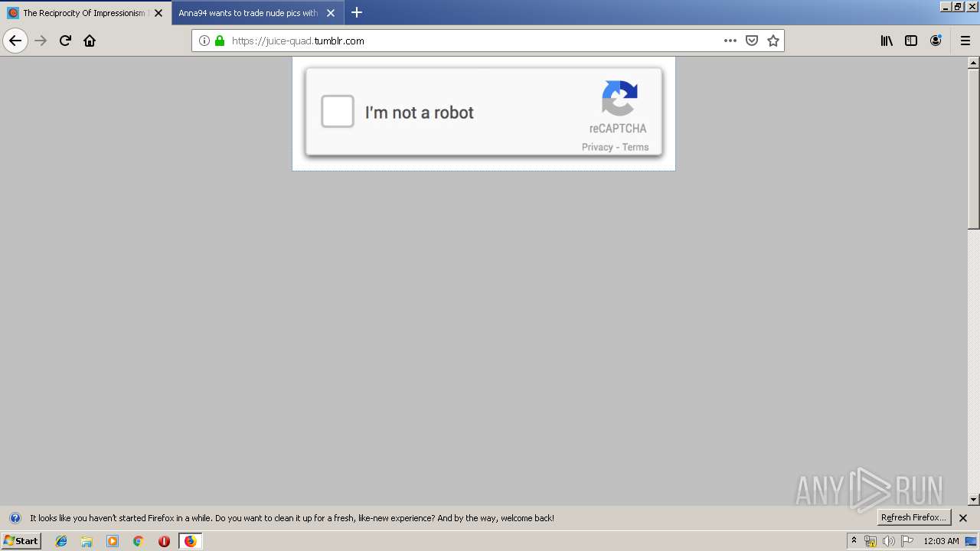Launch Opera from the taskbar
Screen dimensions: 980x551
tap(164, 541)
